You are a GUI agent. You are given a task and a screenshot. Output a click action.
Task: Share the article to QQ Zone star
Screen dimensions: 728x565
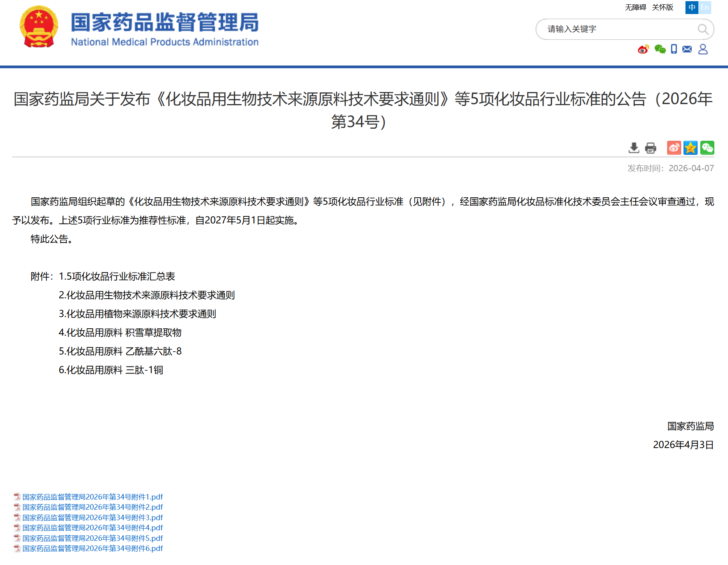690,148
